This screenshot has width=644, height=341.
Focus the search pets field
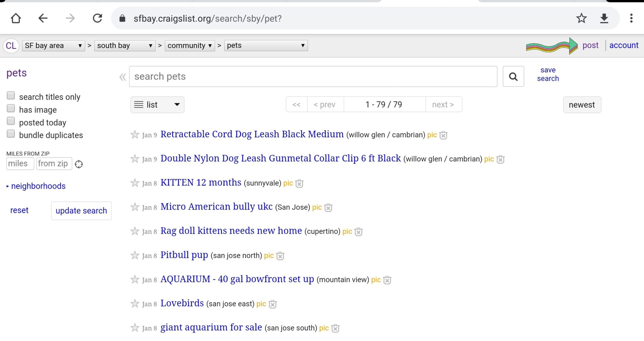pyautogui.click(x=313, y=76)
